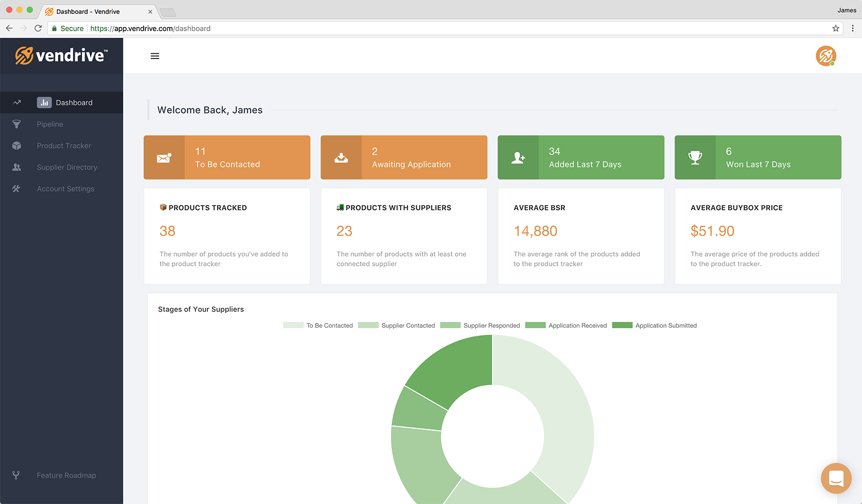Open the 2 Awaiting Application card
Viewport: 862px width, 504px height.
pyautogui.click(x=404, y=157)
